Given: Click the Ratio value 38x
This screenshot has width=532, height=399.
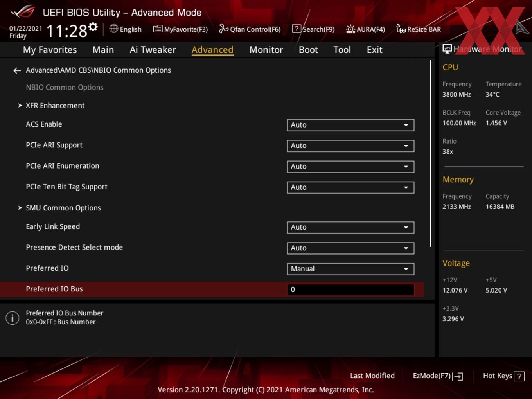Looking at the screenshot, I should tap(448, 151).
